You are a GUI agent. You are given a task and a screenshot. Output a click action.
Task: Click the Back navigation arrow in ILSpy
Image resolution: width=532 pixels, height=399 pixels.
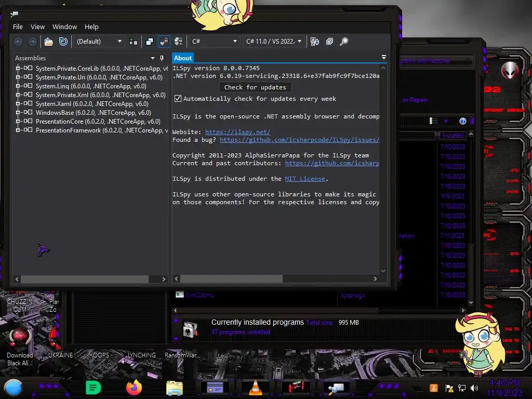pos(18,42)
